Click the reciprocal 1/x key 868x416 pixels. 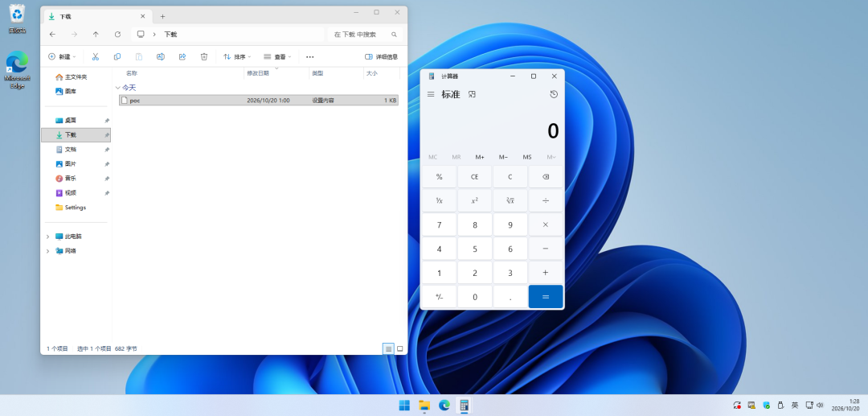pyautogui.click(x=440, y=200)
